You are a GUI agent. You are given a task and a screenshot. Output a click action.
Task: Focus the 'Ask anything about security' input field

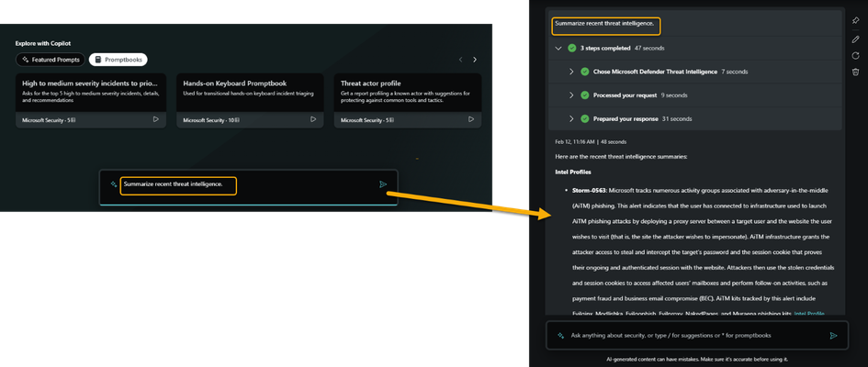tap(697, 336)
